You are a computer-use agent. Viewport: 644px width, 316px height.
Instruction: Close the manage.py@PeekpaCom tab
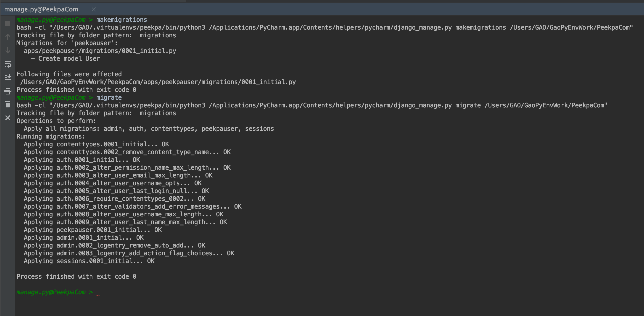pyautogui.click(x=94, y=9)
